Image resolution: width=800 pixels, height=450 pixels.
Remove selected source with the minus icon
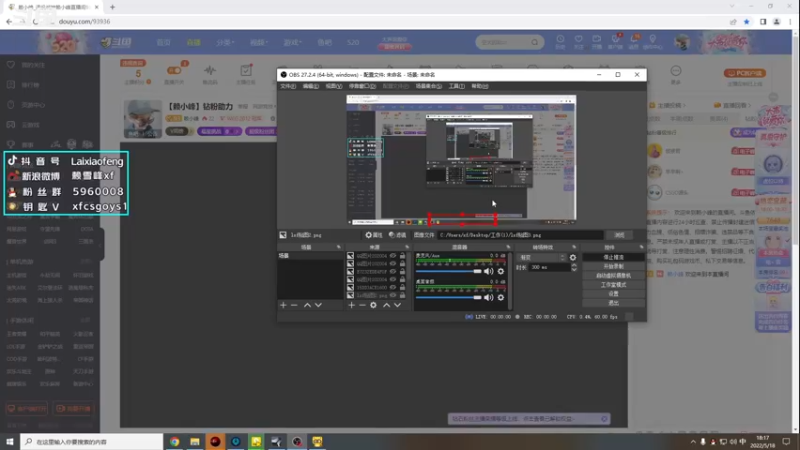pyautogui.click(x=362, y=305)
